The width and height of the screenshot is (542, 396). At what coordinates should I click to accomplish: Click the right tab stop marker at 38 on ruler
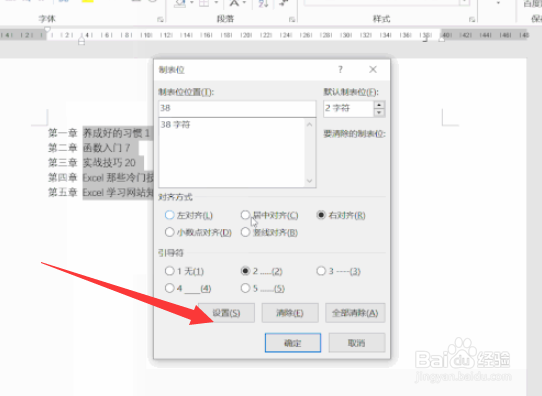426,40
